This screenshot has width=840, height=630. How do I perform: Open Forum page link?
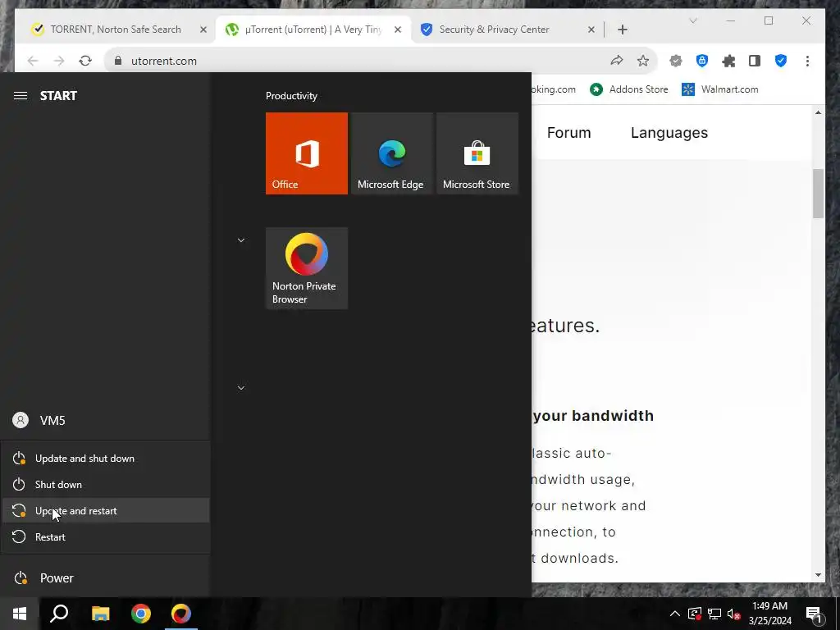pos(569,133)
